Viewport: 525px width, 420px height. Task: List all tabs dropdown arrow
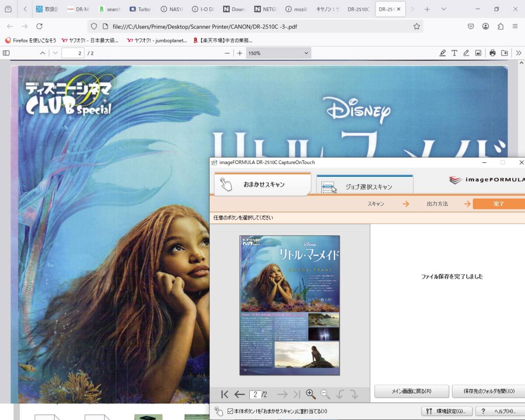(444, 9)
